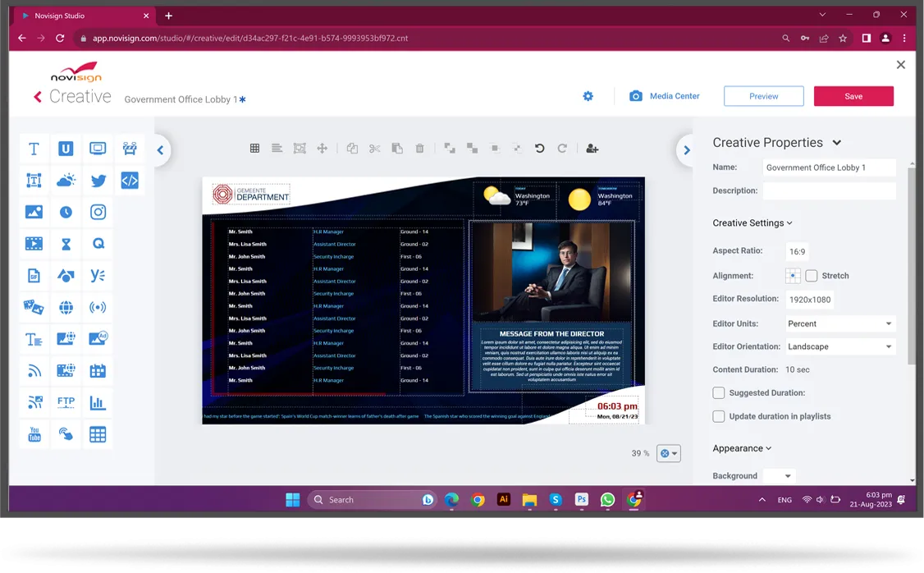924x573 pixels.
Task: Enable the Suggested Duration checkbox
Action: pos(718,392)
